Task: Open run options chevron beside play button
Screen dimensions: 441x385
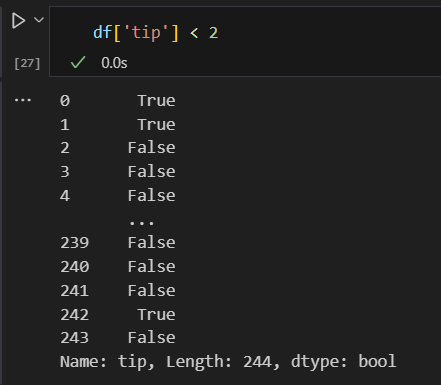Action: tap(39, 20)
